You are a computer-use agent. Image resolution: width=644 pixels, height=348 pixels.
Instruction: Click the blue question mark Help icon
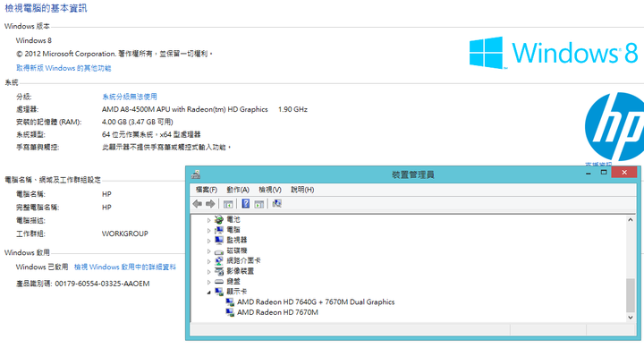(x=246, y=204)
